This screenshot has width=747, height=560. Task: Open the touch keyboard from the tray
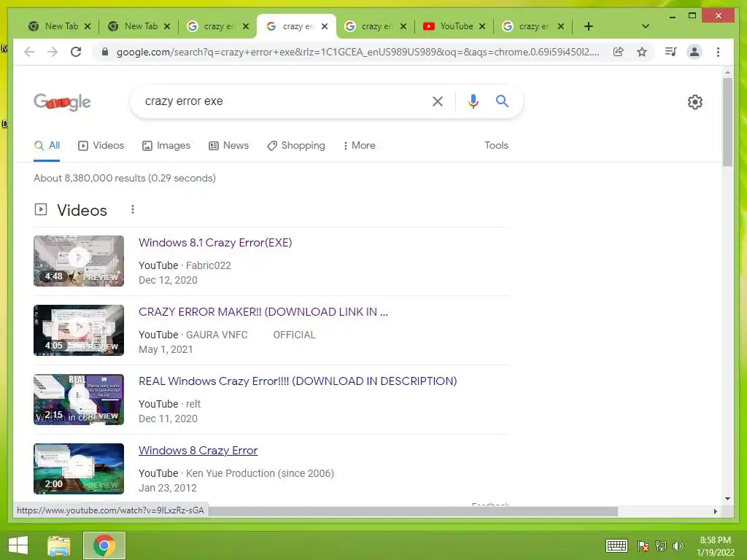[x=616, y=545]
